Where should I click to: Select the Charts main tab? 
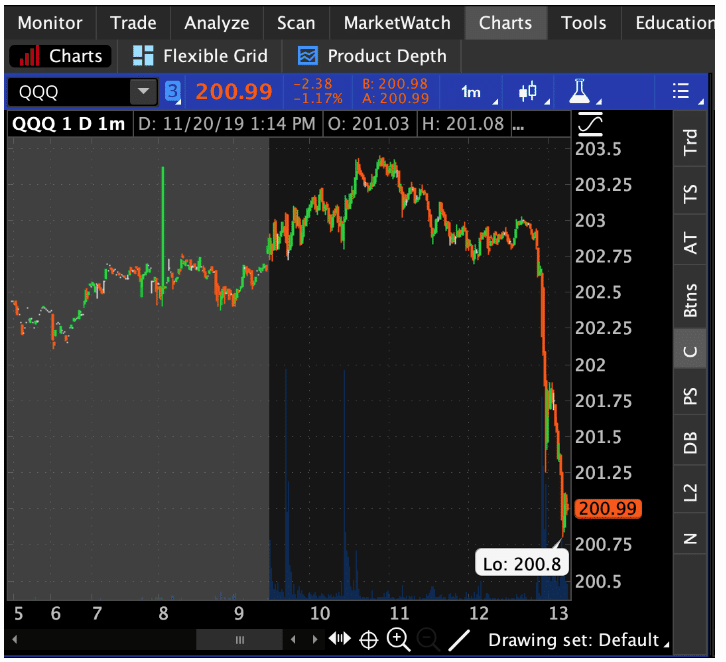click(x=506, y=23)
